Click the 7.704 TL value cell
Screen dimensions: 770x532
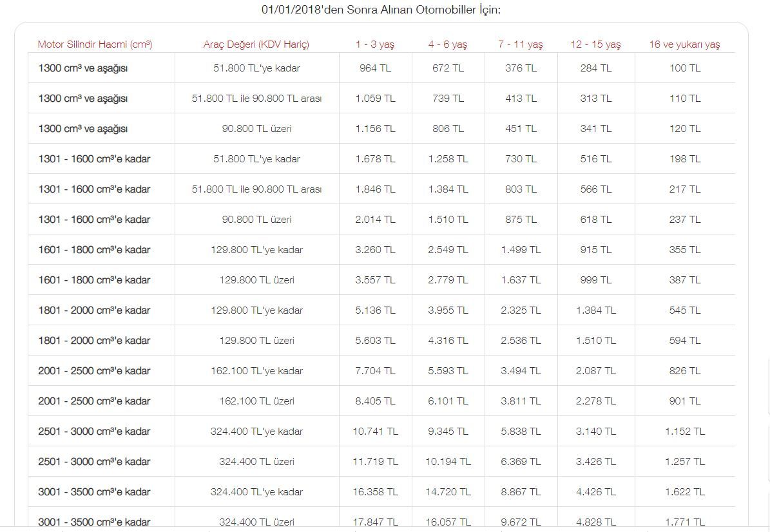pyautogui.click(x=375, y=371)
